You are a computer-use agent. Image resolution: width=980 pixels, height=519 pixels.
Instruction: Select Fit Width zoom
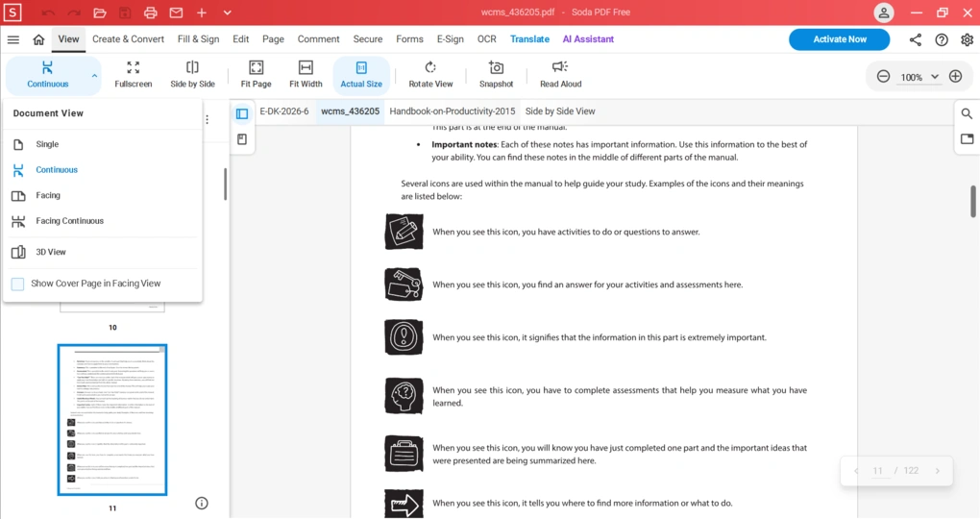[x=306, y=74]
